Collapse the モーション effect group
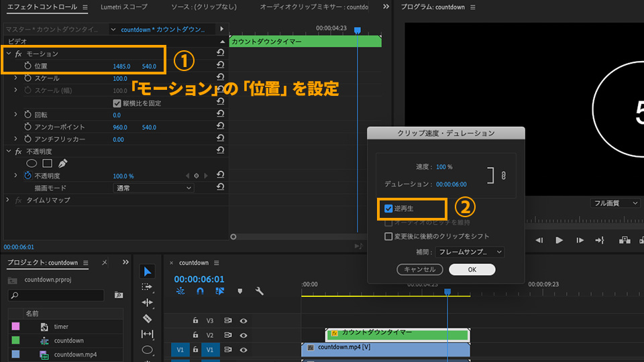The width and height of the screenshot is (644, 362). (8, 54)
